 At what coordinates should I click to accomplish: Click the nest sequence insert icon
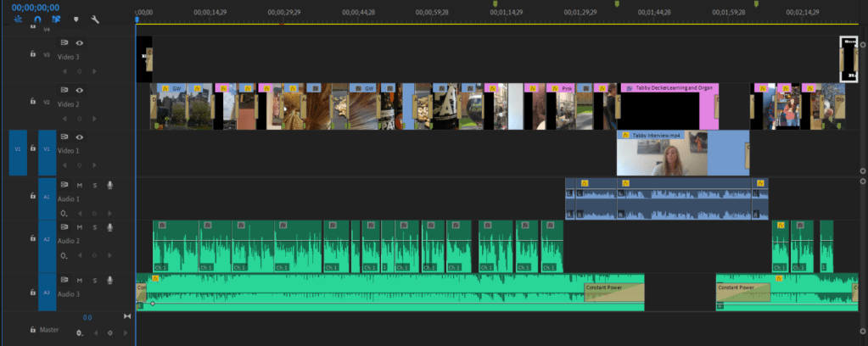click(x=17, y=19)
